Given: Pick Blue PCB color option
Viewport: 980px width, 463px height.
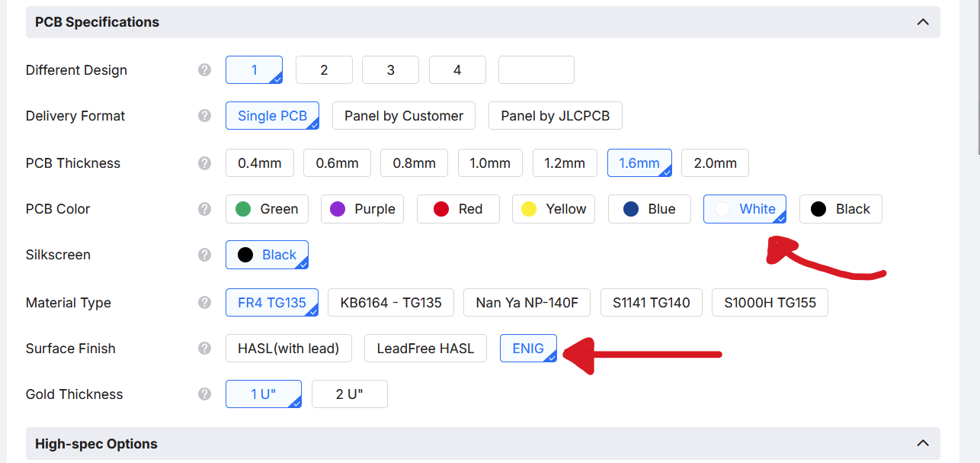Looking at the screenshot, I should pos(649,209).
